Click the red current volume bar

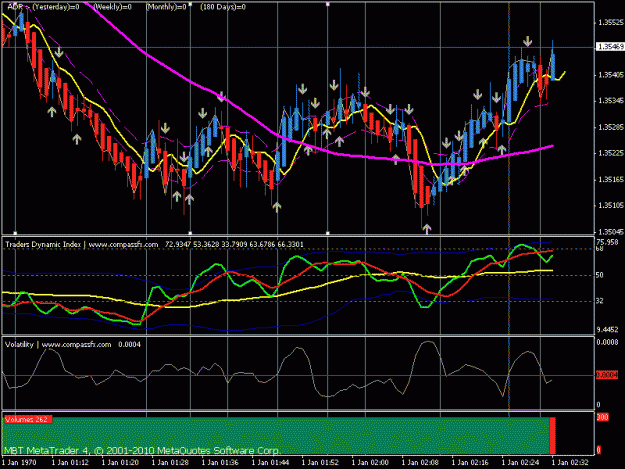click(x=552, y=436)
